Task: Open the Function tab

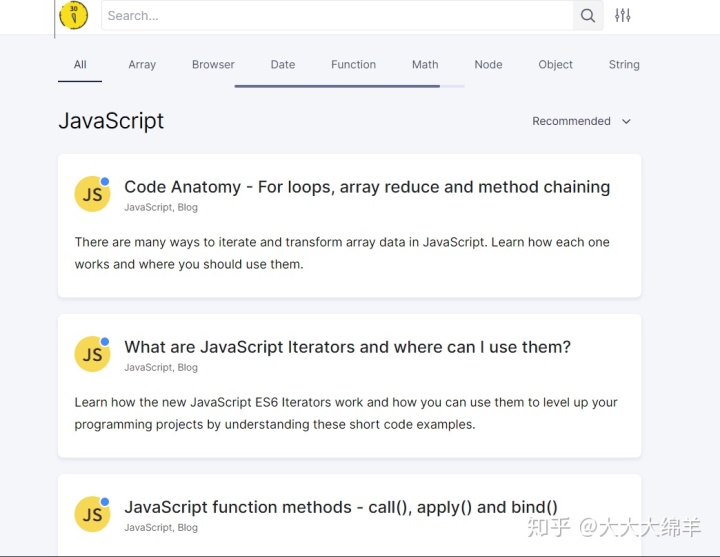Action: click(354, 65)
